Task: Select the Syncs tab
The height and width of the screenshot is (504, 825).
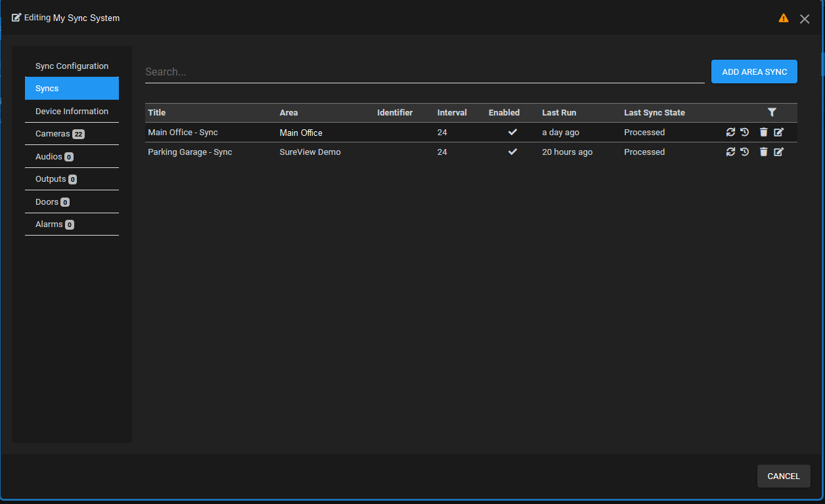Action: point(72,89)
